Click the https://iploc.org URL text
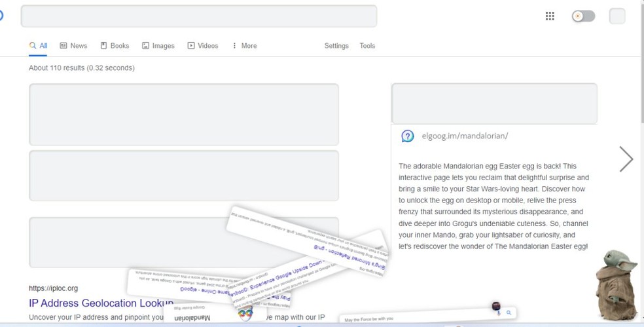 [x=53, y=288]
